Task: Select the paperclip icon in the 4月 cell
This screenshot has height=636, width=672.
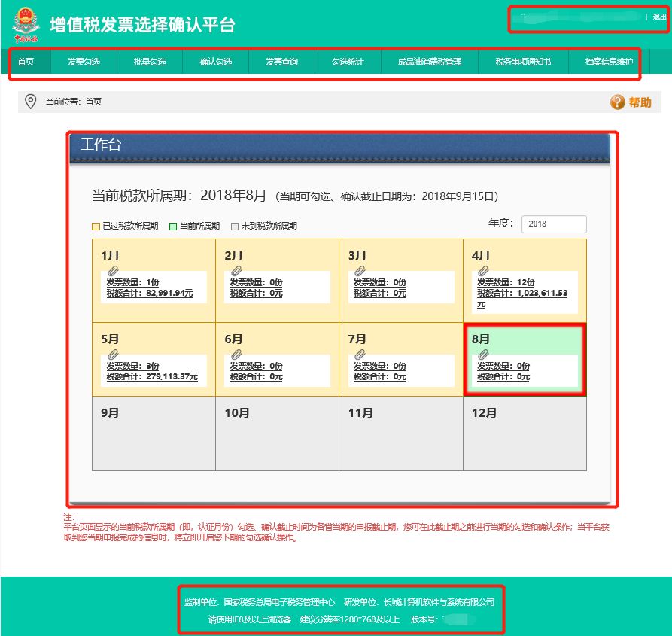Action: (482, 272)
